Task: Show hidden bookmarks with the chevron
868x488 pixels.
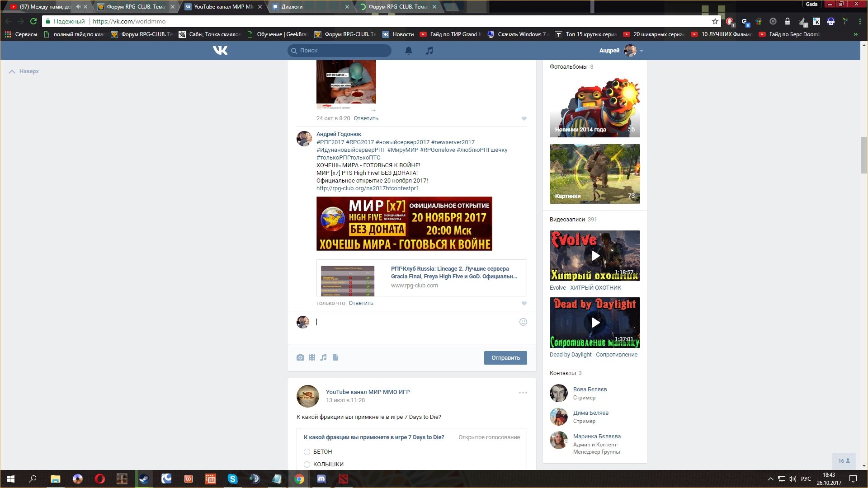Action: click(855, 34)
